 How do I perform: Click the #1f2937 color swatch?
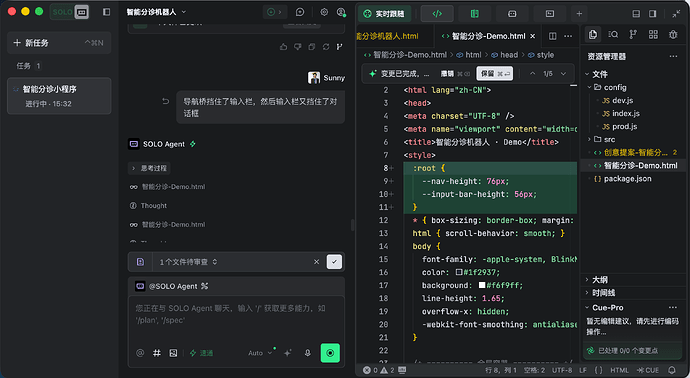point(459,272)
